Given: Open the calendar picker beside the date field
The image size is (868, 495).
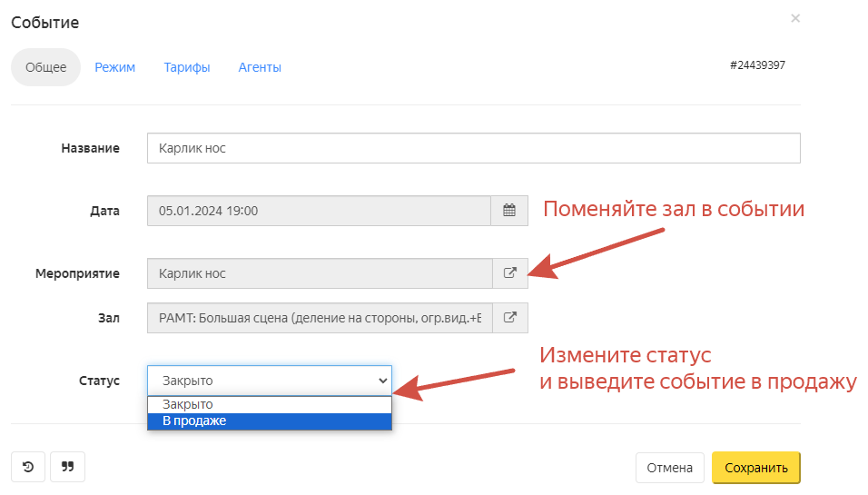Looking at the screenshot, I should point(509,211).
